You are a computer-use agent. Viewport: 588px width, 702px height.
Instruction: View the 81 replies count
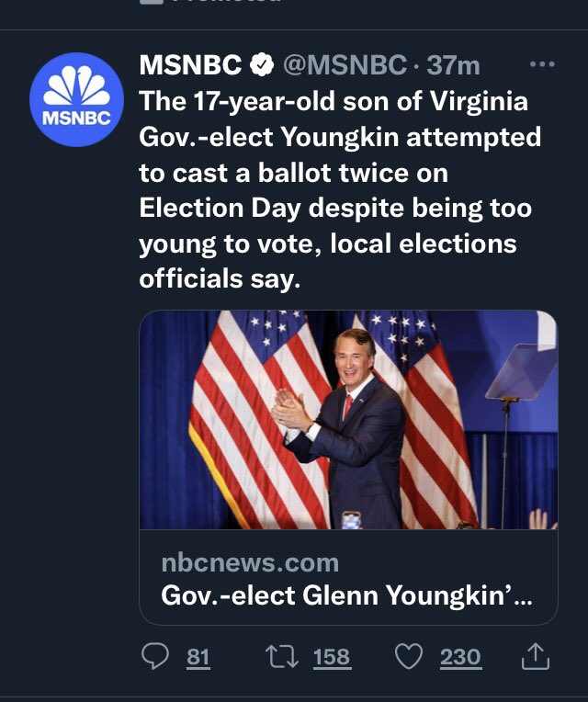(198, 657)
